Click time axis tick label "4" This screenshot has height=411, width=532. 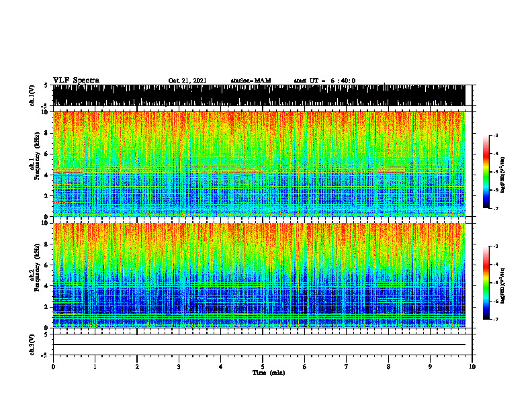(221, 367)
